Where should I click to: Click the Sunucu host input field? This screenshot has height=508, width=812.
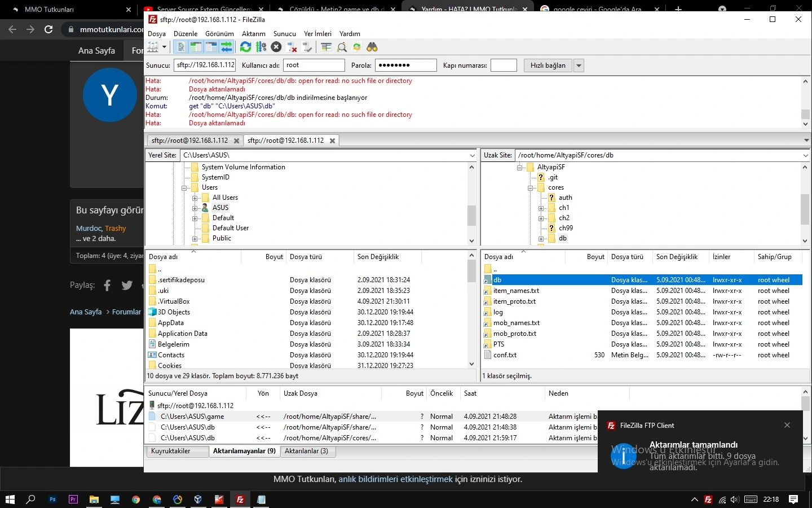pos(205,65)
